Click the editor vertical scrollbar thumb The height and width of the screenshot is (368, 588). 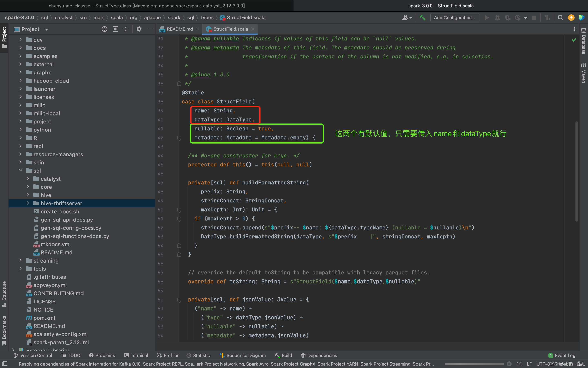click(x=577, y=171)
